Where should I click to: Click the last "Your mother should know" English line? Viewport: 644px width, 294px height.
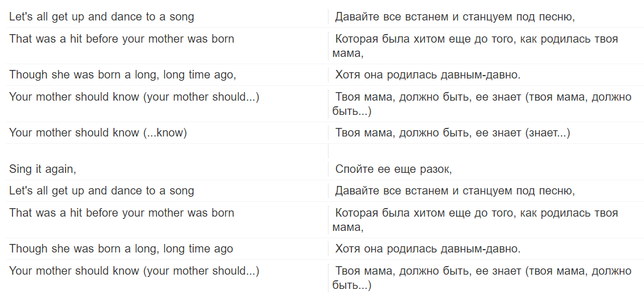click(x=134, y=271)
